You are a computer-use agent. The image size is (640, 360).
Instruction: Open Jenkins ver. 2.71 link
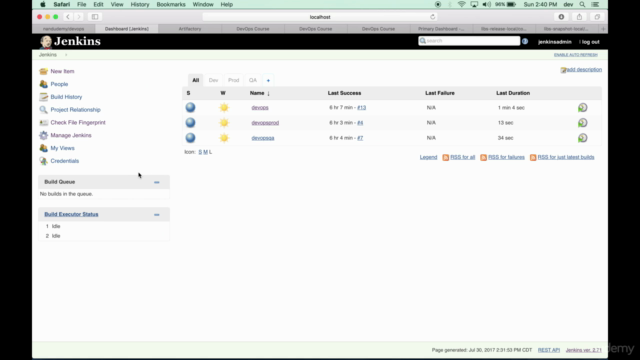pyautogui.click(x=584, y=350)
